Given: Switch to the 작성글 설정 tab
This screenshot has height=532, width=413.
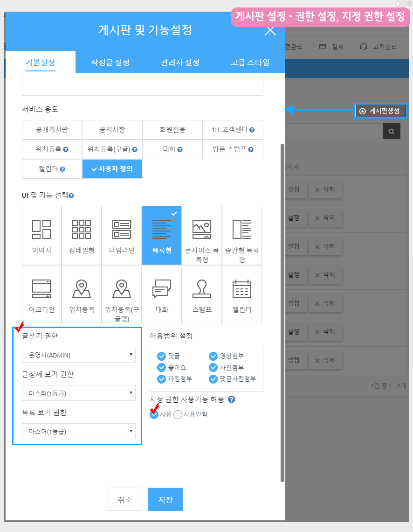Looking at the screenshot, I should click(x=110, y=63).
